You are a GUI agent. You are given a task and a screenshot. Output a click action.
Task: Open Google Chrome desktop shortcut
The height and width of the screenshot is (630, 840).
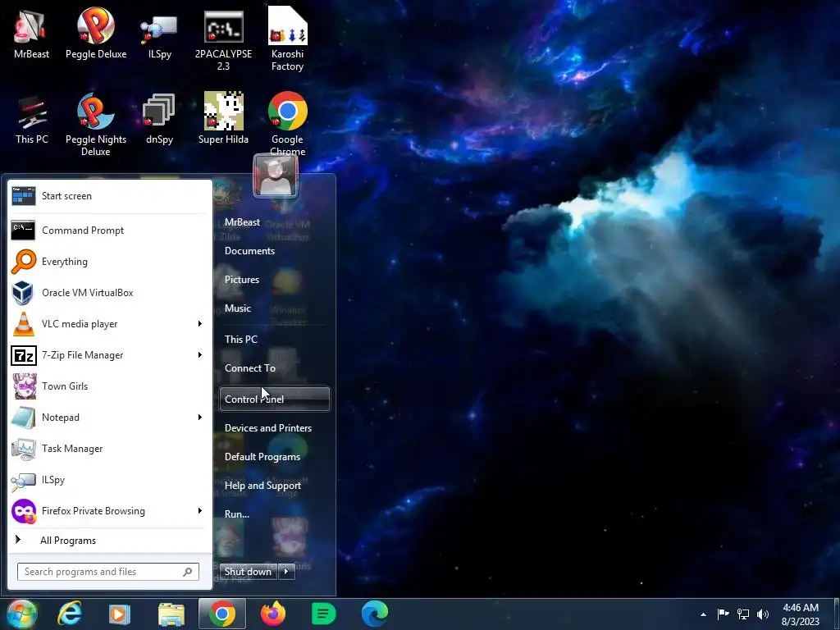tap(288, 123)
